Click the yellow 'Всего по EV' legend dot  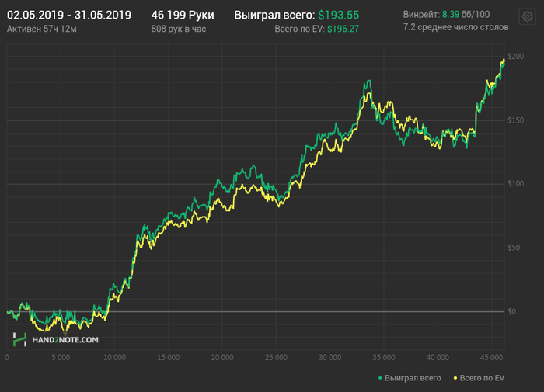click(x=455, y=378)
